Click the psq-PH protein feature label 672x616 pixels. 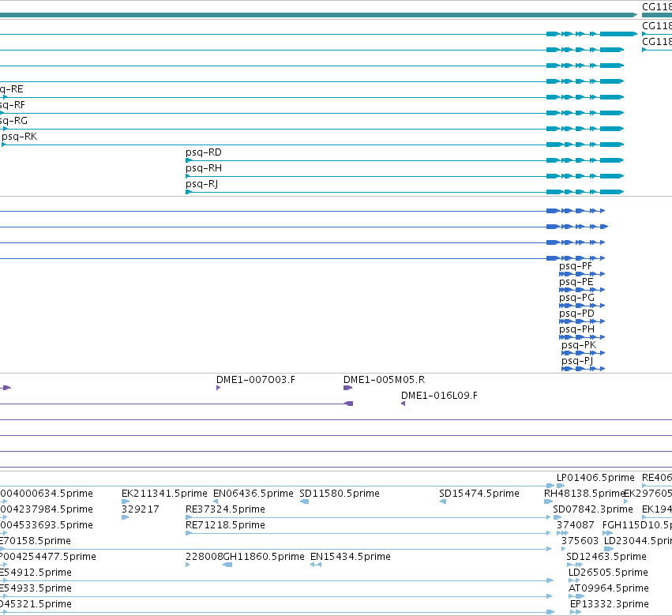click(576, 329)
